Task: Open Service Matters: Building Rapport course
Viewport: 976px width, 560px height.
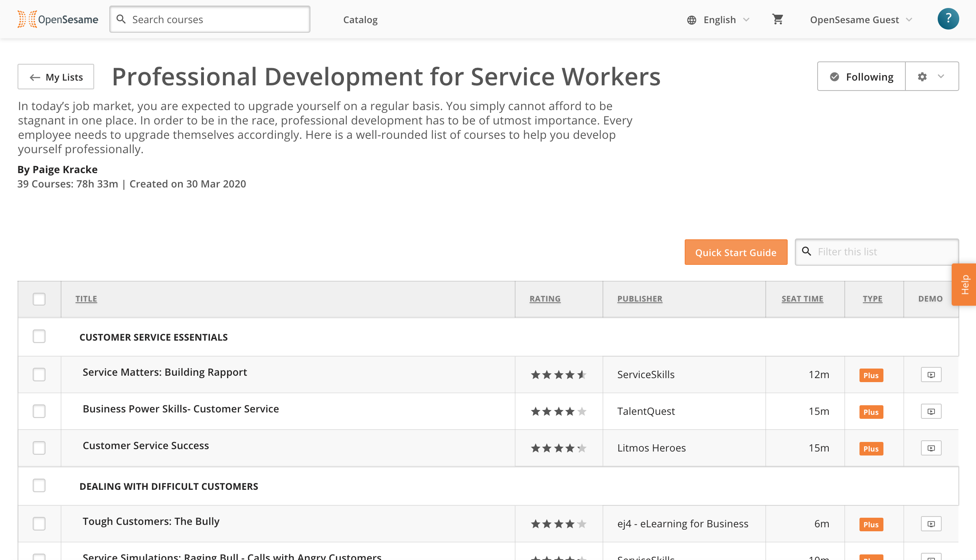Action: click(165, 372)
